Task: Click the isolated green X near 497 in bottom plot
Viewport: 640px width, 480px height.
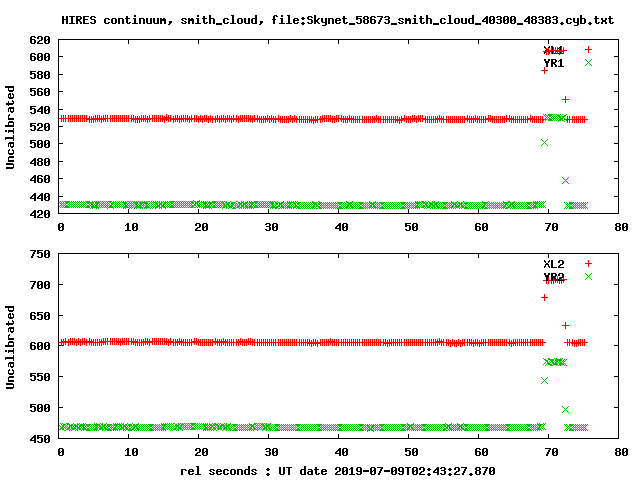Action: point(565,409)
